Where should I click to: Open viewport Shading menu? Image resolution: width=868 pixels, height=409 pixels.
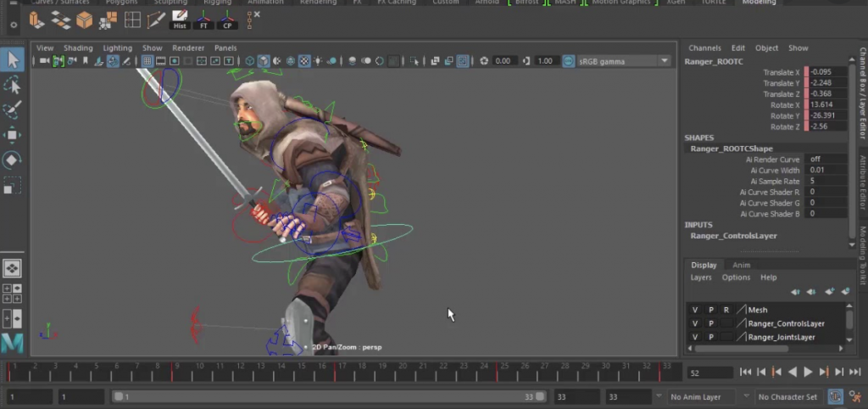pyautogui.click(x=78, y=48)
